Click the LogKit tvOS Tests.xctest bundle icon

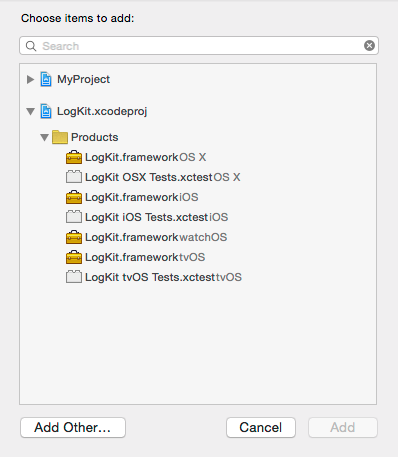74,277
